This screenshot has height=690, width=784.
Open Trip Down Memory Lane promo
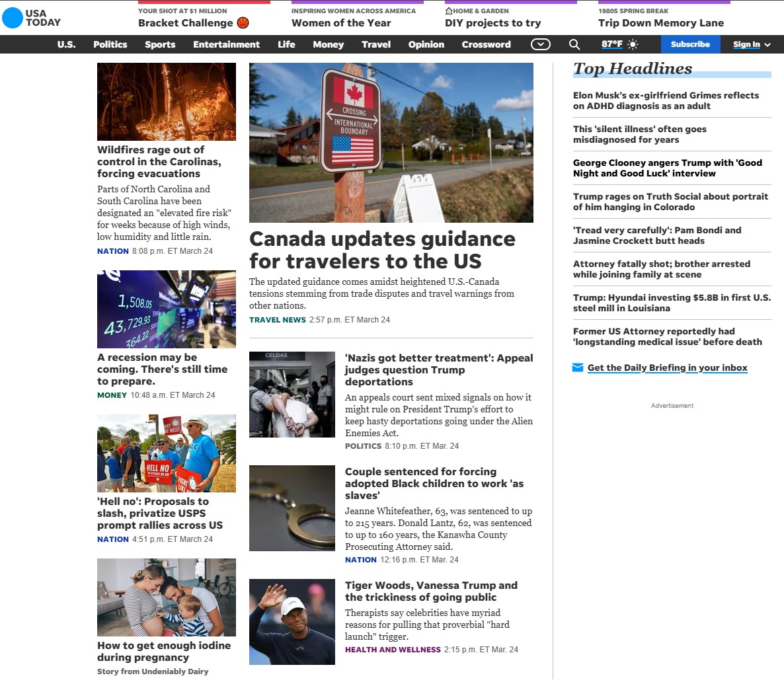(661, 23)
